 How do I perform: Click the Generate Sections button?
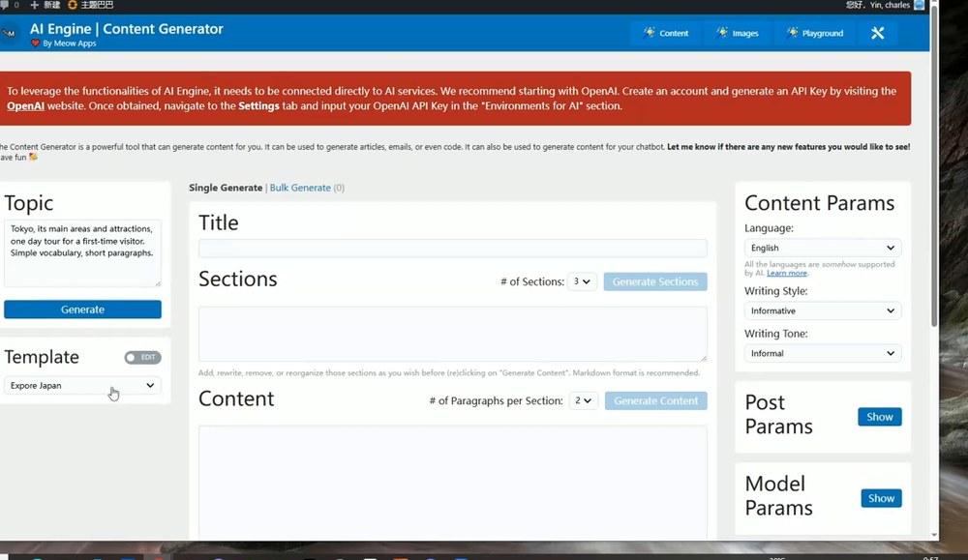click(x=655, y=281)
